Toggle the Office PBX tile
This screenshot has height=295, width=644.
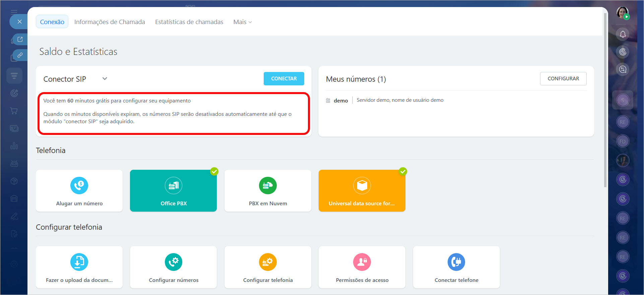click(x=174, y=191)
